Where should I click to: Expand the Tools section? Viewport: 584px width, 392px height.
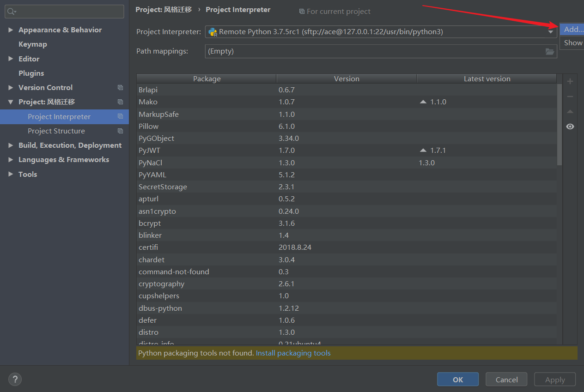tap(11, 175)
